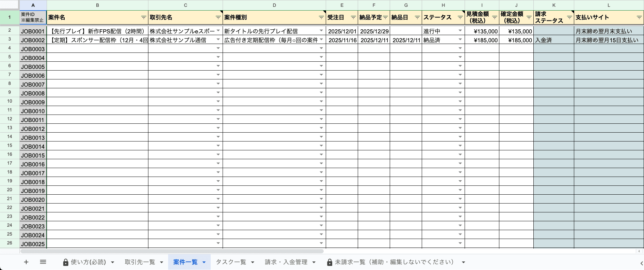Open the 請求・入金管理 sheet tab
The height and width of the screenshot is (270, 644).
pos(286,262)
